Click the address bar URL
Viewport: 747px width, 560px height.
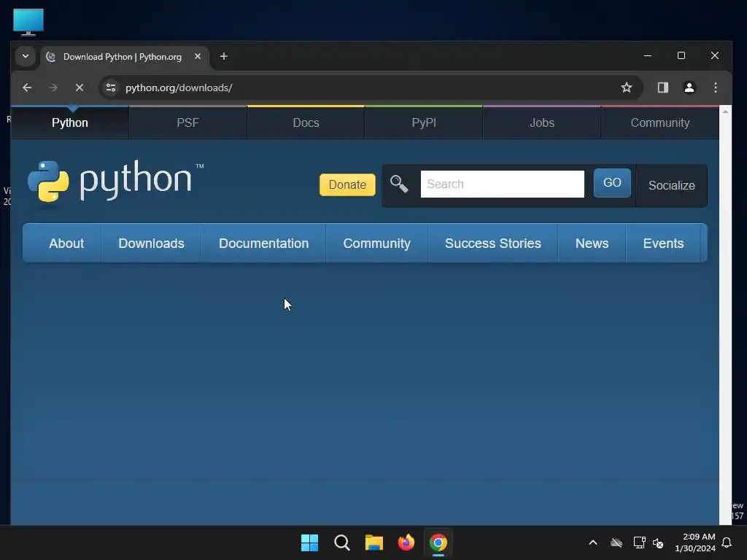[x=179, y=87]
